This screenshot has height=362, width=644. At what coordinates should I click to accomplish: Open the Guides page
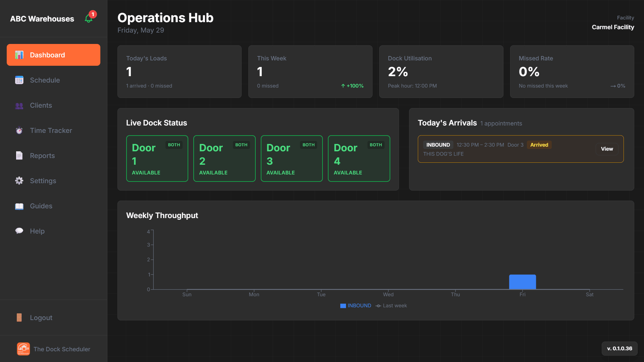(x=53, y=206)
